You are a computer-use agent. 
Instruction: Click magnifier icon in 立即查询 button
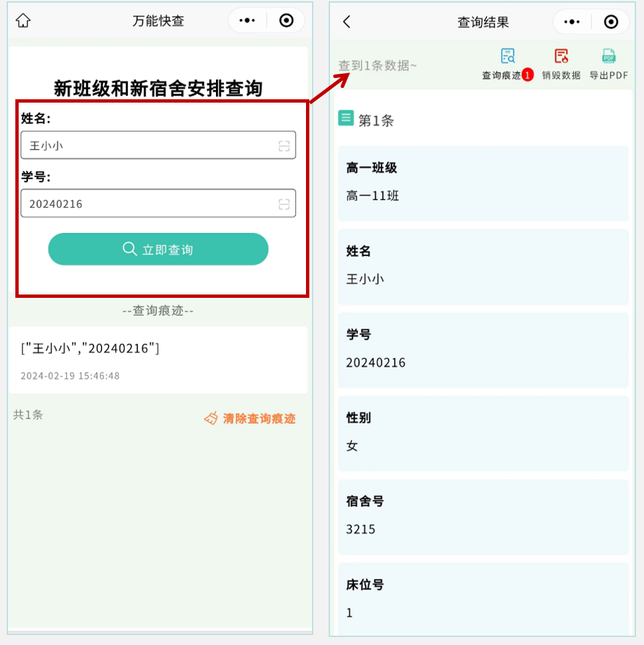129,249
